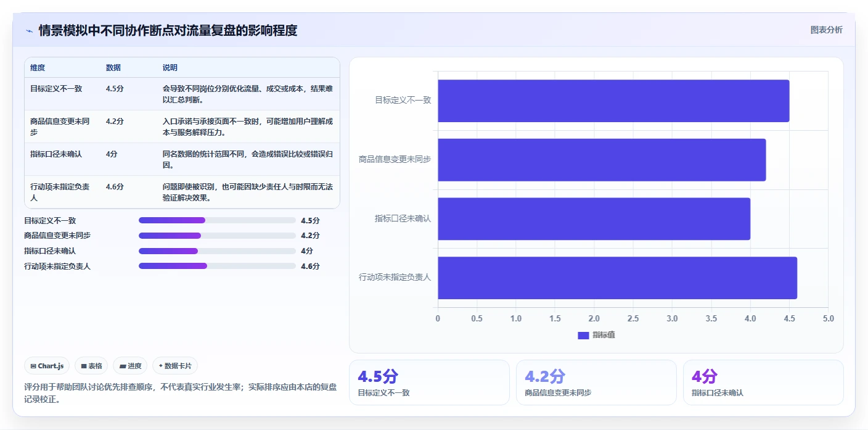Select the 进度 tag chip
This screenshot has height=430, width=868.
130,366
